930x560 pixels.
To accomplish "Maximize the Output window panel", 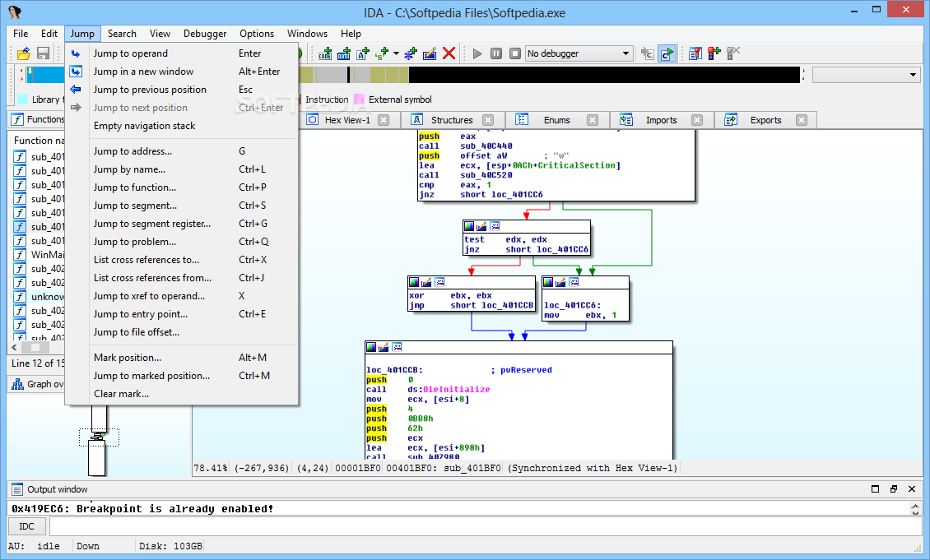I will (x=875, y=489).
